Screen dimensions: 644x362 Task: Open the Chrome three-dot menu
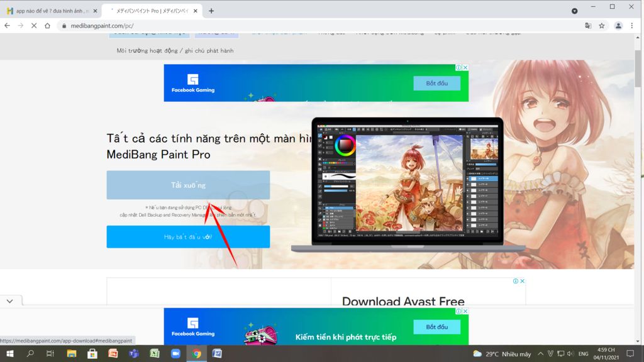[632, 25]
